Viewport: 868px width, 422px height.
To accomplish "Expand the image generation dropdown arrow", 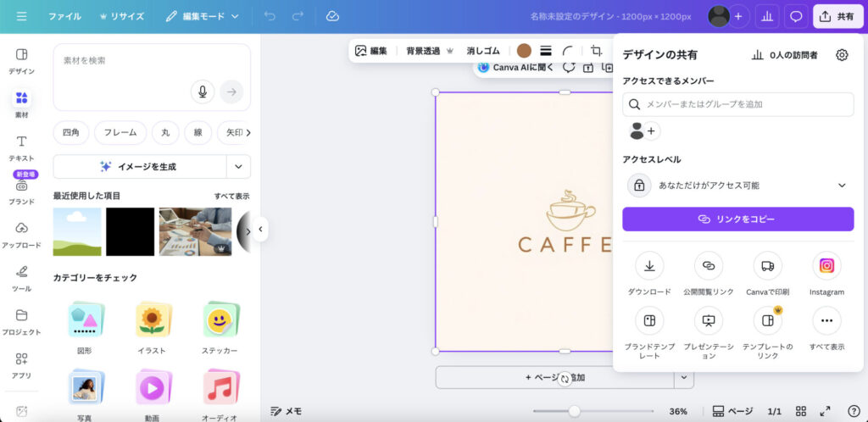I will (x=238, y=167).
